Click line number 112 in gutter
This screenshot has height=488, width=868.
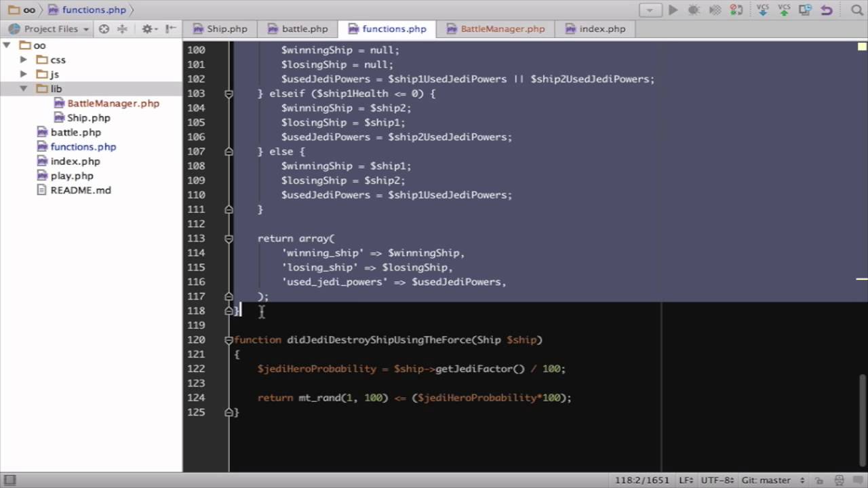coord(196,224)
